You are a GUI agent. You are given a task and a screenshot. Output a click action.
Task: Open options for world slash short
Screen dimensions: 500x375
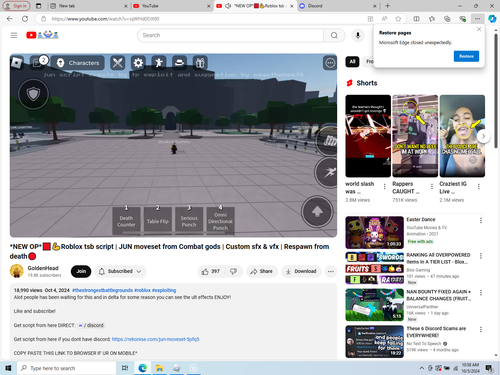click(x=385, y=187)
